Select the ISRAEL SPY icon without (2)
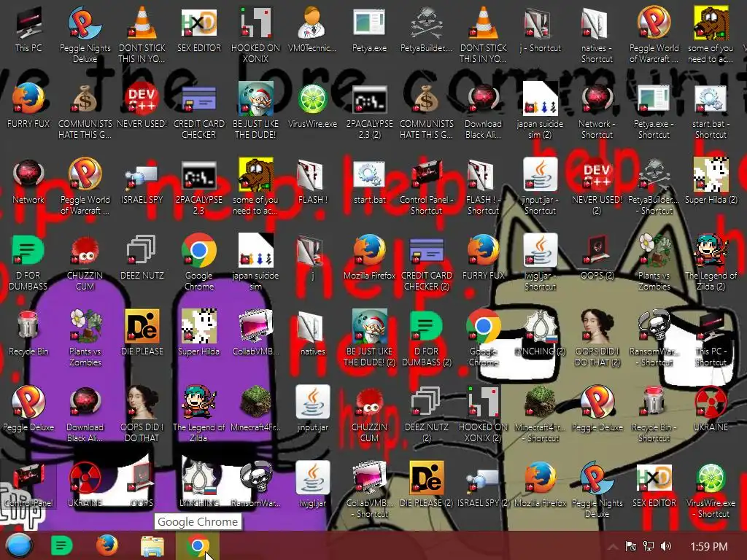 [142, 181]
